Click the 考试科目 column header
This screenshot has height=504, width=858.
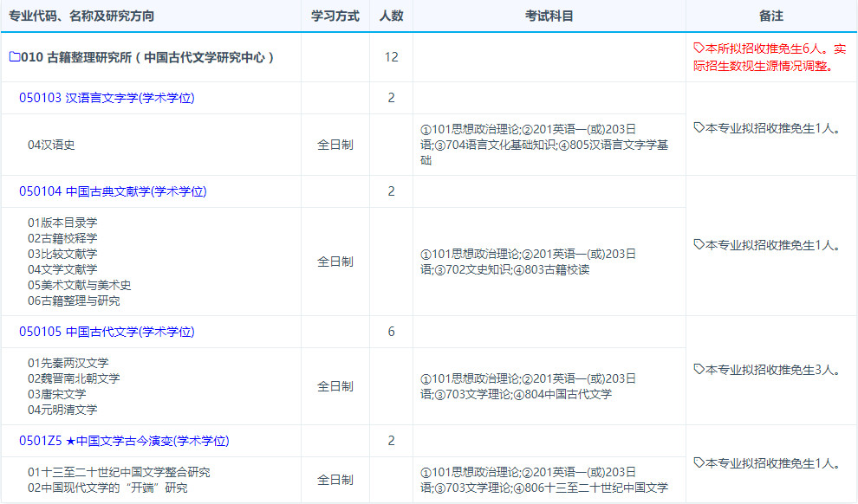coord(549,16)
